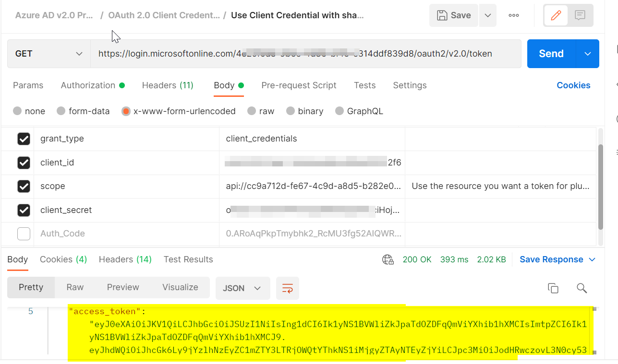Switch to the Authorization tab
Screen dimensions: 618x364
(x=93, y=85)
